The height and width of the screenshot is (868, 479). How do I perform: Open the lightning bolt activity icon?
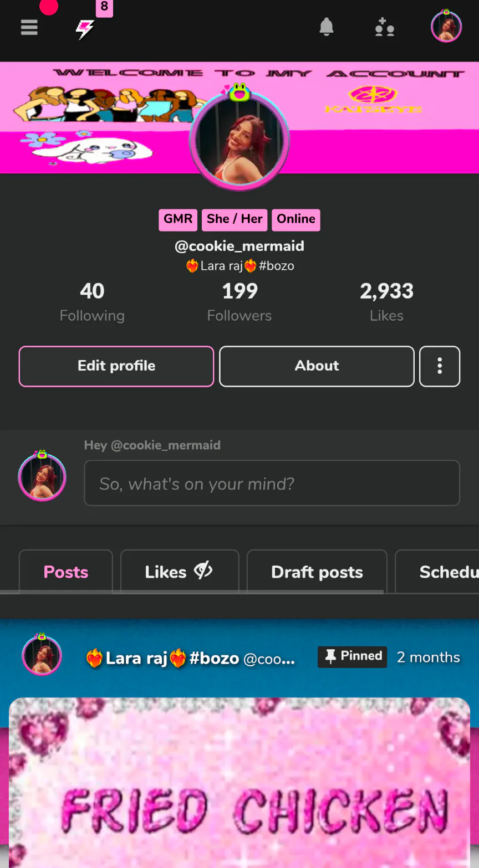click(85, 29)
